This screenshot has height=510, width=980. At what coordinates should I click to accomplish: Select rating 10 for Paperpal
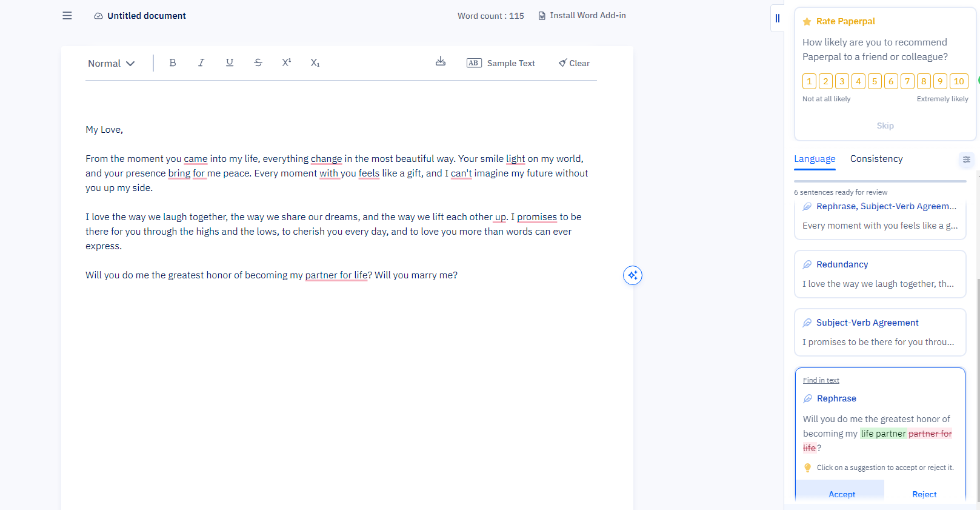click(958, 81)
